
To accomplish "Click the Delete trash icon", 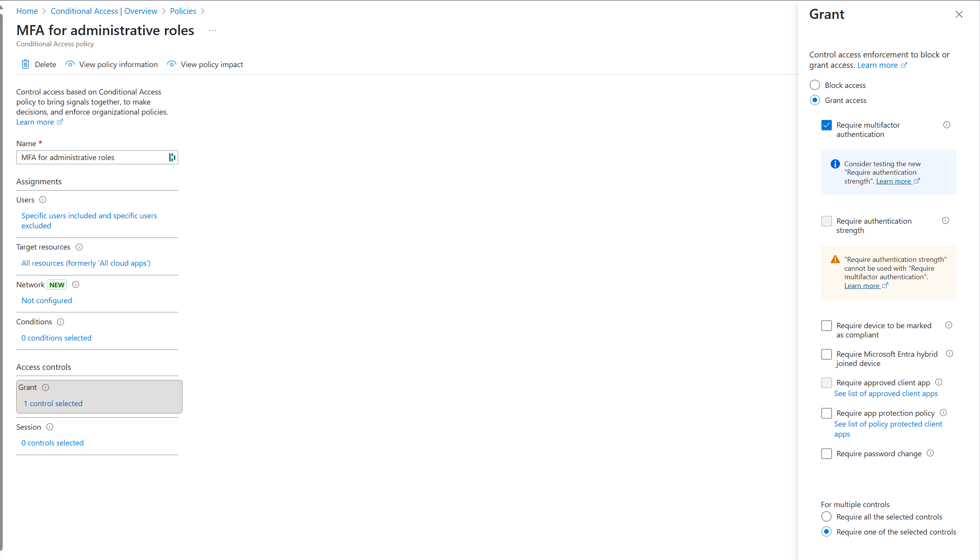I will [x=25, y=64].
